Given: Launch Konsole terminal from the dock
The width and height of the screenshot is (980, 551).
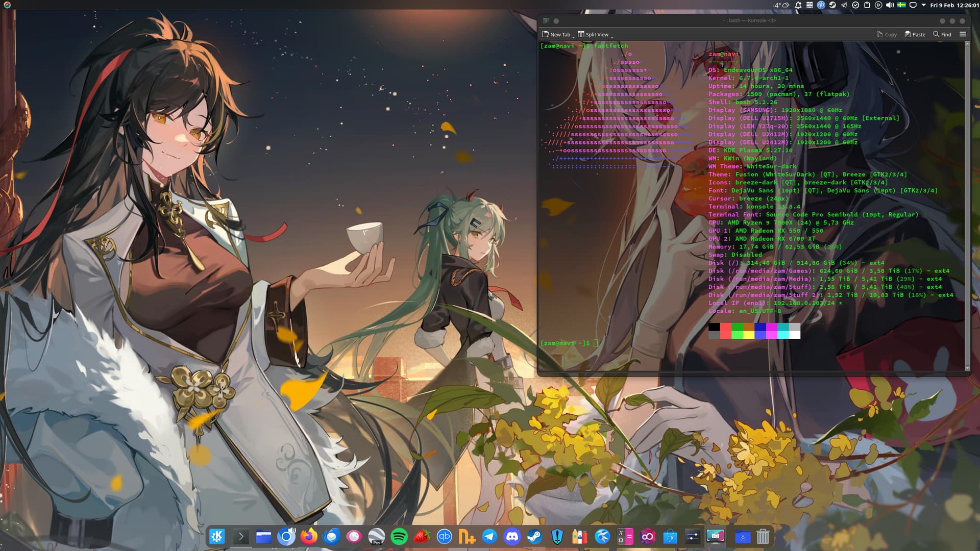Looking at the screenshot, I should tap(241, 537).
